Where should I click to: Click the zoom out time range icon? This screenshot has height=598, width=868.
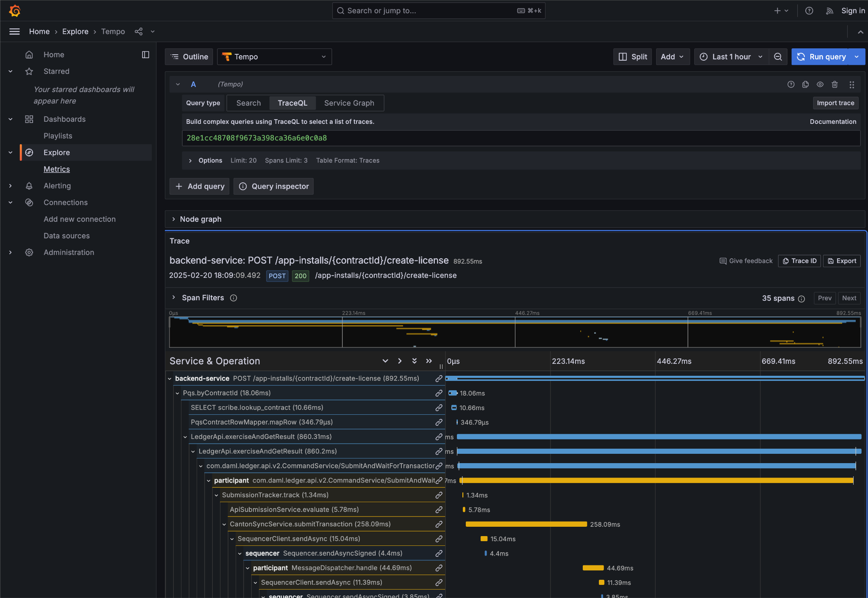point(778,57)
